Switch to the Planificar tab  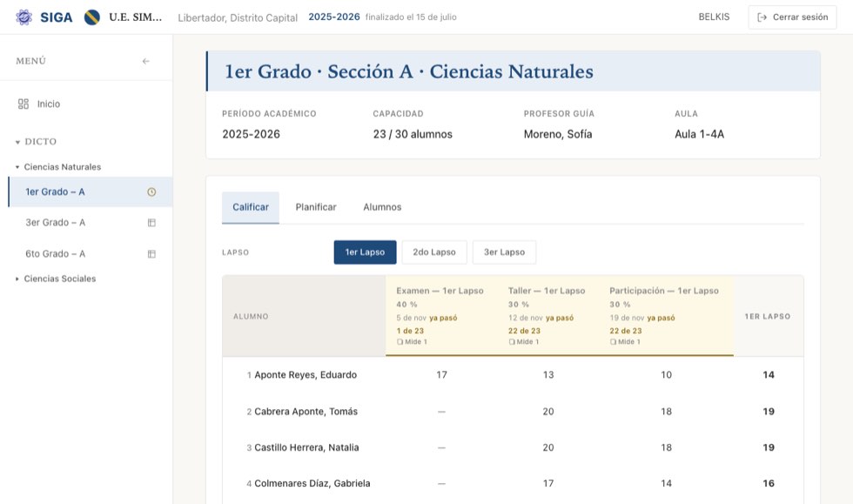coord(315,207)
